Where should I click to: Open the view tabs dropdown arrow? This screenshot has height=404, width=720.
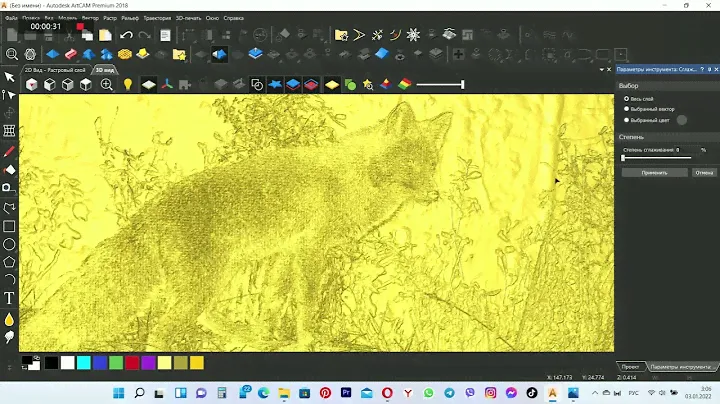(602, 70)
